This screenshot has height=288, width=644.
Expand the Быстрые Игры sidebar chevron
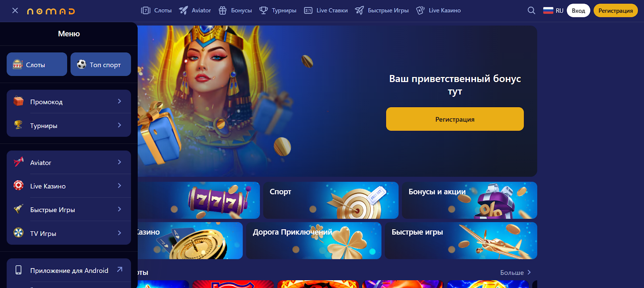(x=120, y=209)
